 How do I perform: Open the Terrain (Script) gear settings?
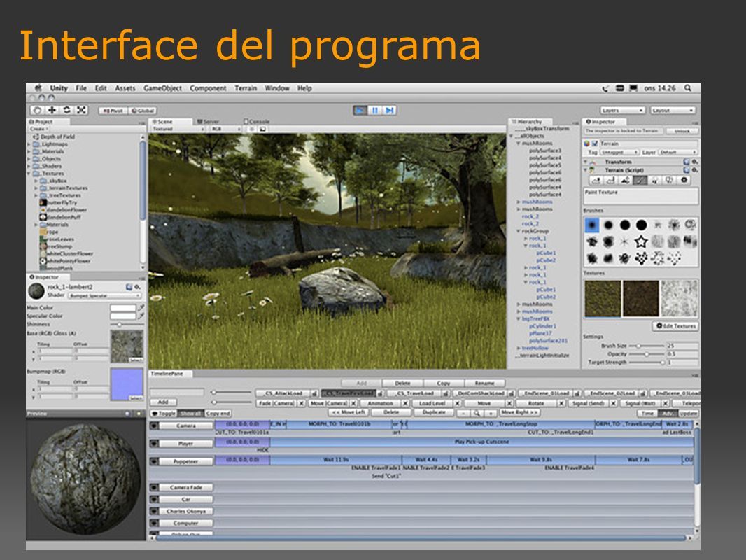point(695,170)
